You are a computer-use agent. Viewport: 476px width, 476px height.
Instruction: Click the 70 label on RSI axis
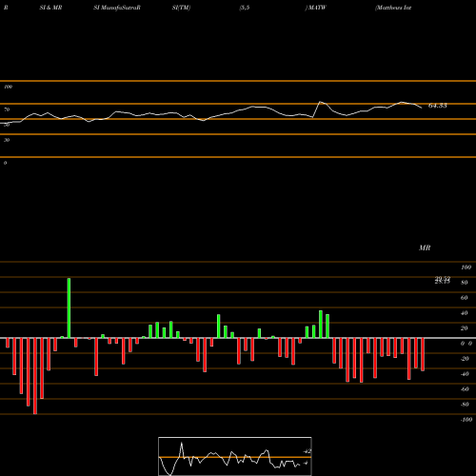point(7,109)
